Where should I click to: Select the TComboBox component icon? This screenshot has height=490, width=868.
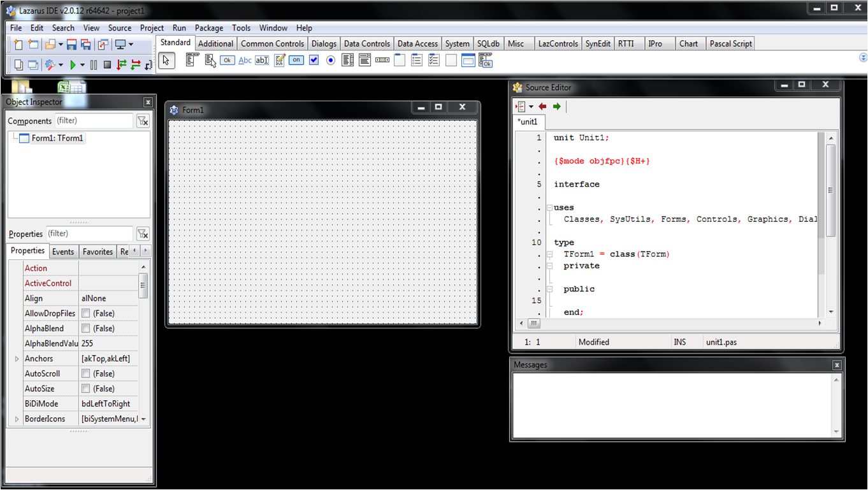(365, 61)
